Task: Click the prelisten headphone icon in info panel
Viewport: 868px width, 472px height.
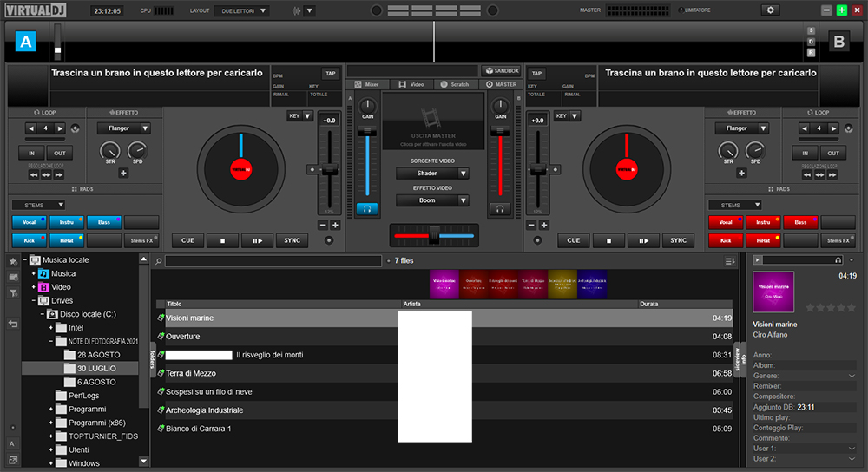Action: pos(838,260)
